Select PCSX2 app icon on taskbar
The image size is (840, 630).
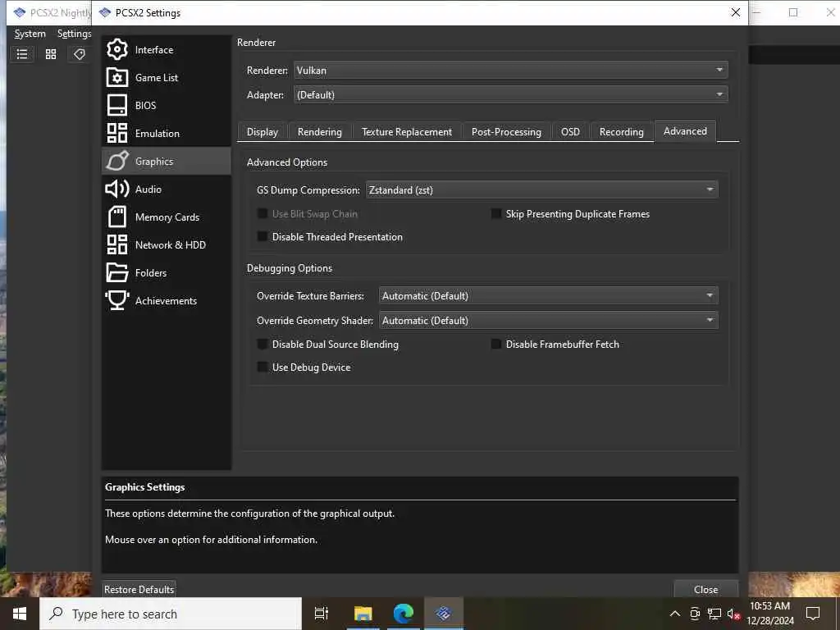[444, 614]
